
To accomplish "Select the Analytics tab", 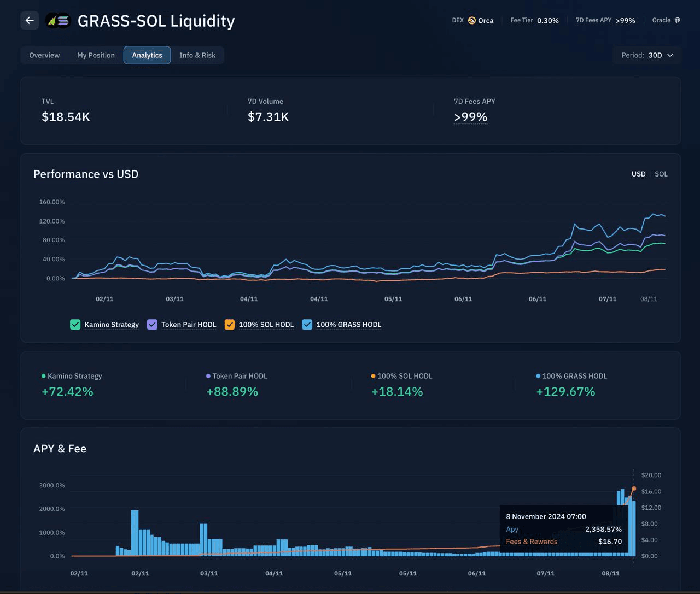I will [147, 55].
